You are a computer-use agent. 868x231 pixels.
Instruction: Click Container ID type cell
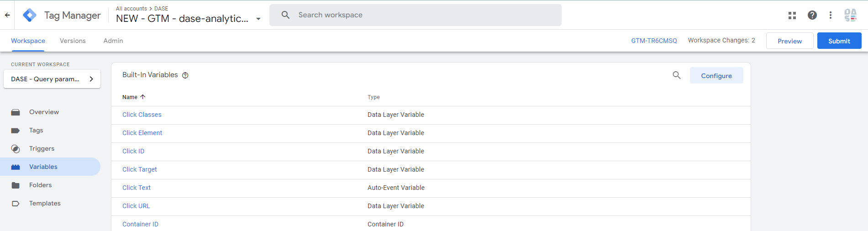(x=385, y=224)
